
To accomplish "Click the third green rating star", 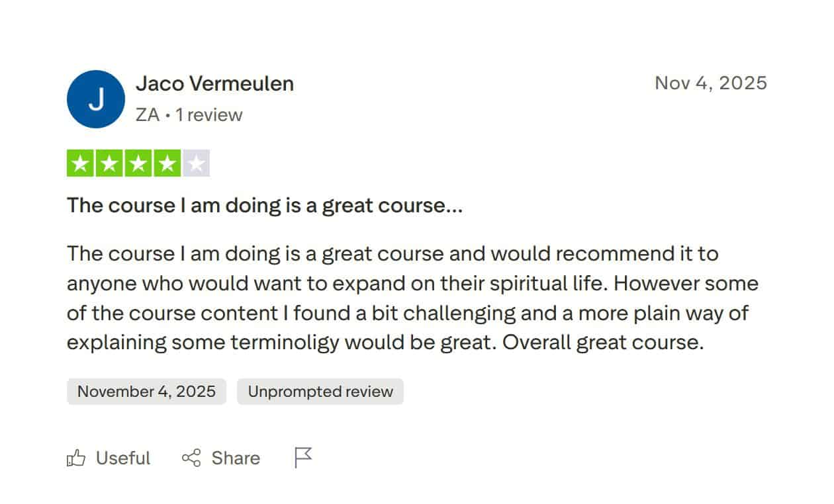I will click(x=138, y=164).
